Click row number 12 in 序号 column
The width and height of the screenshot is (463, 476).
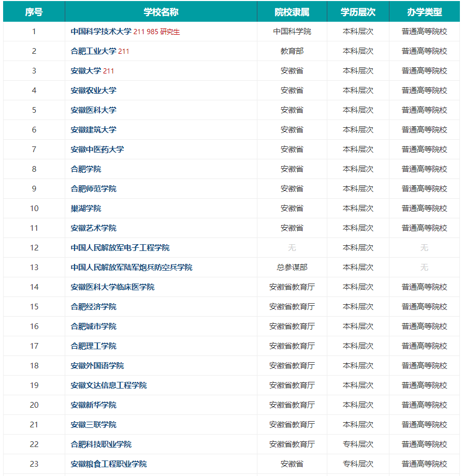[x=34, y=248]
